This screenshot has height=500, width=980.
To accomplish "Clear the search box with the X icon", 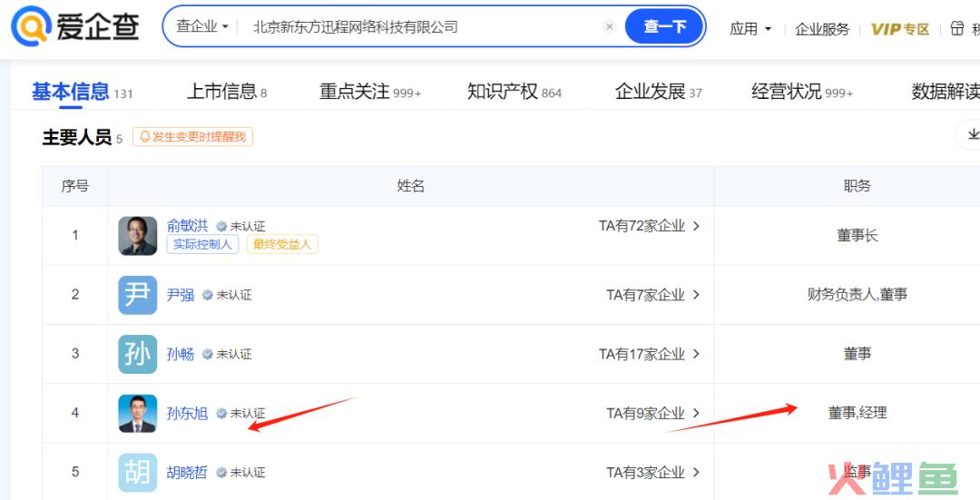I will 610,27.
